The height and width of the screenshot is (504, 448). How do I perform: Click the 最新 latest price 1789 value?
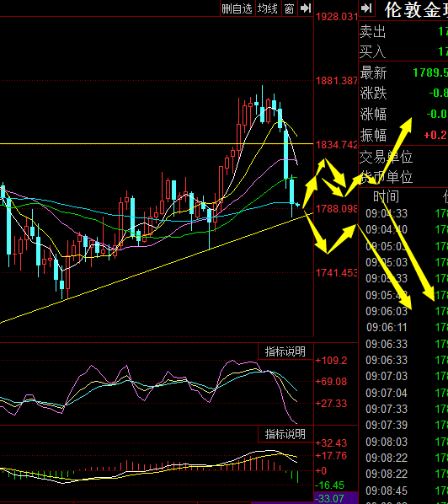430,72
